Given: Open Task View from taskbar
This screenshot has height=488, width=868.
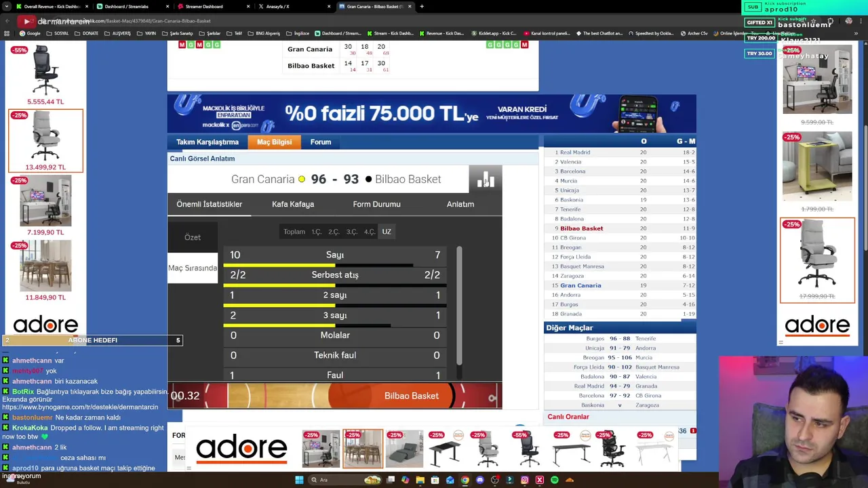Looking at the screenshot, I should pos(391,480).
